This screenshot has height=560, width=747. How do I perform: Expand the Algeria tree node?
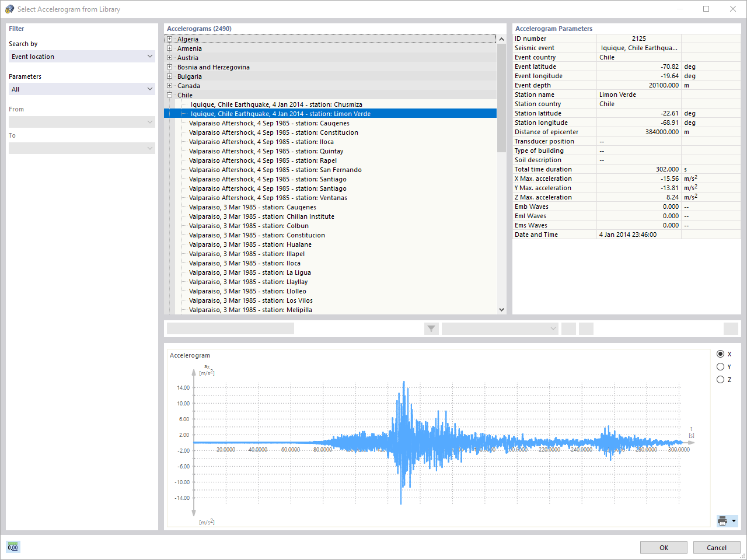(x=170, y=39)
